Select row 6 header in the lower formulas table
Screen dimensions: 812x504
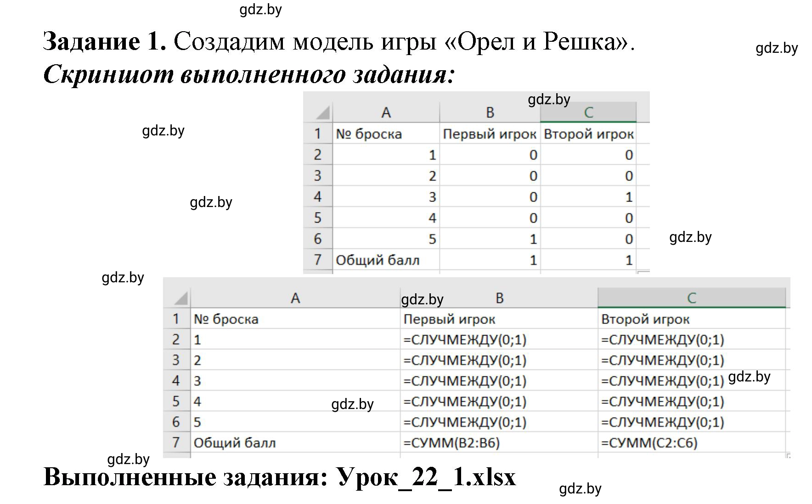coord(177,422)
